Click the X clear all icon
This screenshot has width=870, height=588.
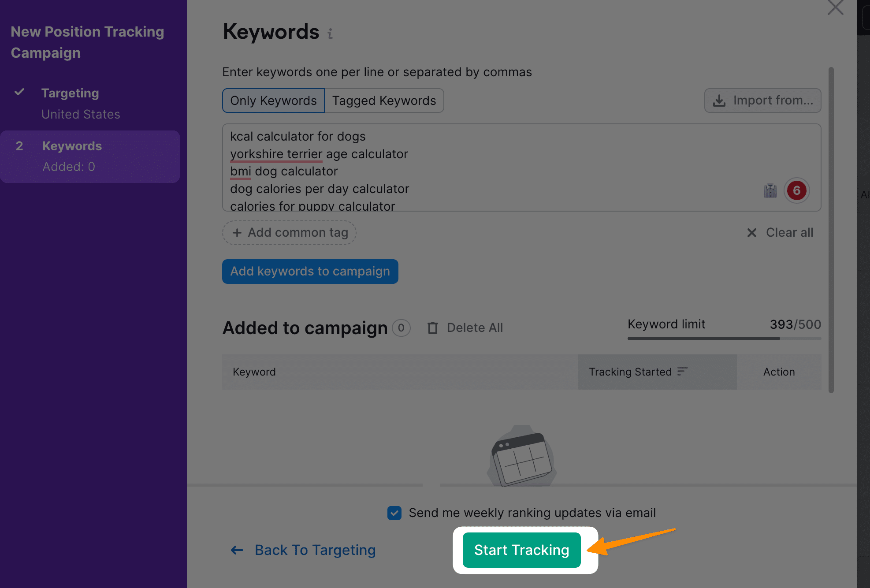753,232
